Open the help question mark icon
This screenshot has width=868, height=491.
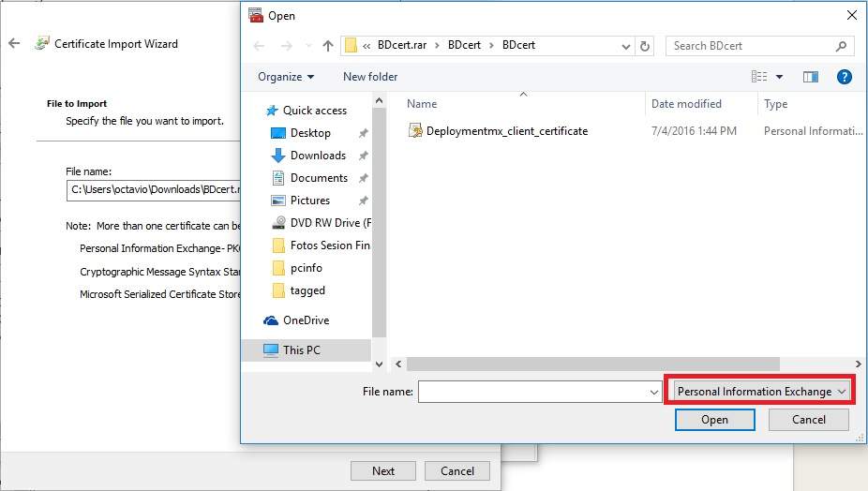[844, 77]
